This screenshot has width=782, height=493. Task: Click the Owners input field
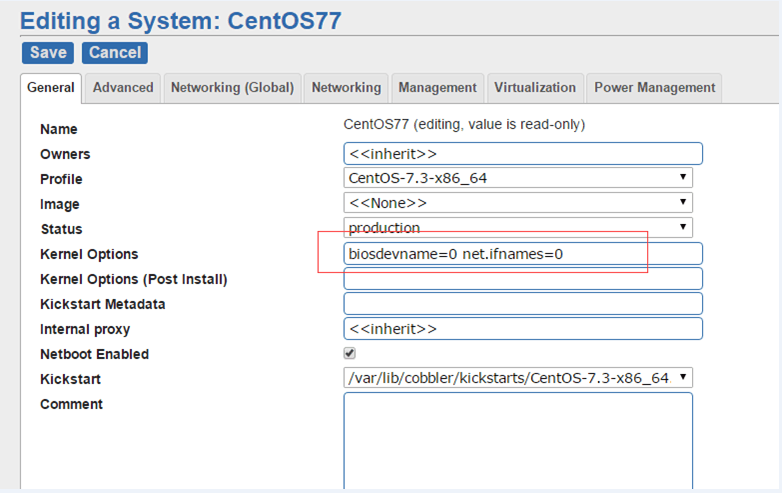click(523, 154)
